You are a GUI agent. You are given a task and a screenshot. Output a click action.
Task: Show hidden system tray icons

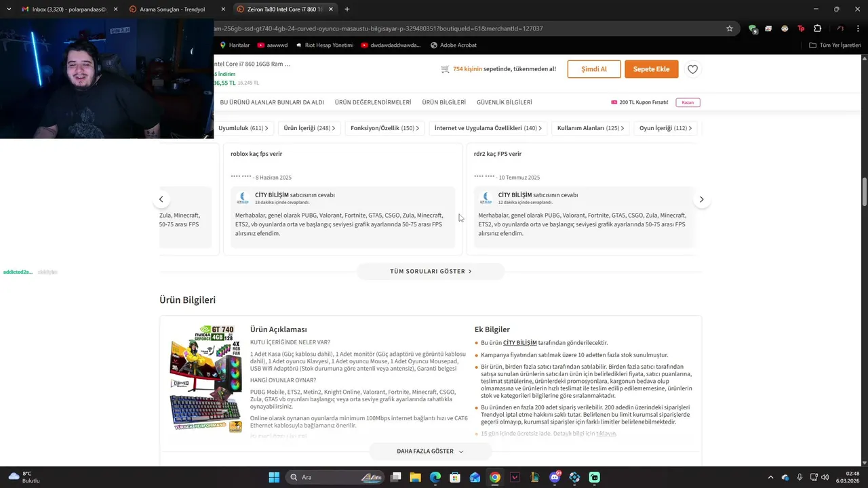click(x=770, y=477)
